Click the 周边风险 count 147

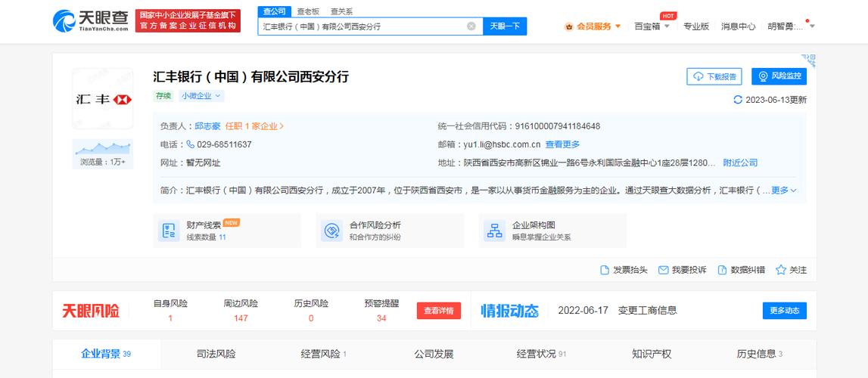tap(241, 318)
